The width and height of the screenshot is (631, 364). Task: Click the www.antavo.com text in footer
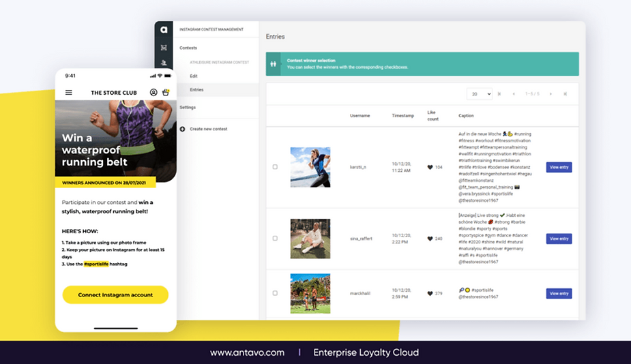click(x=247, y=352)
